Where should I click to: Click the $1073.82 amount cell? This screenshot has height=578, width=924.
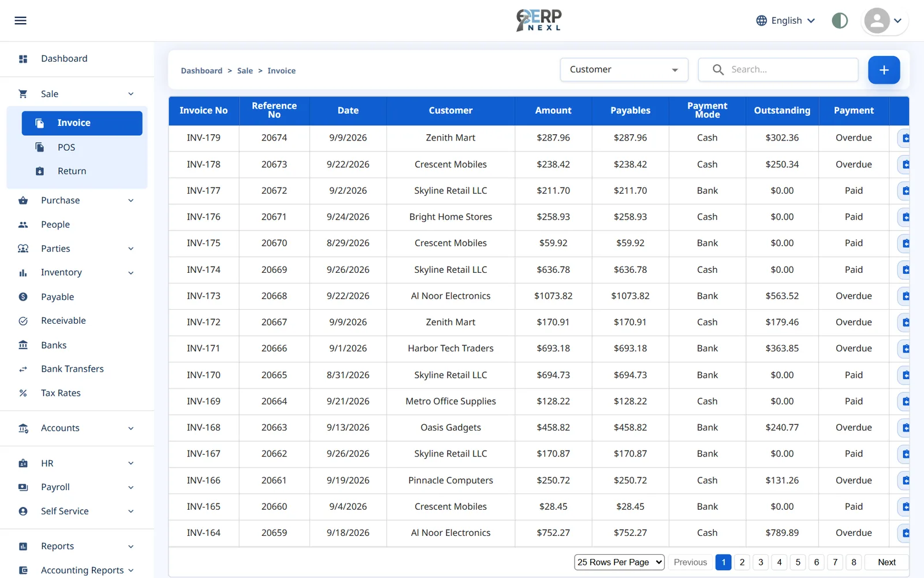[x=553, y=296]
